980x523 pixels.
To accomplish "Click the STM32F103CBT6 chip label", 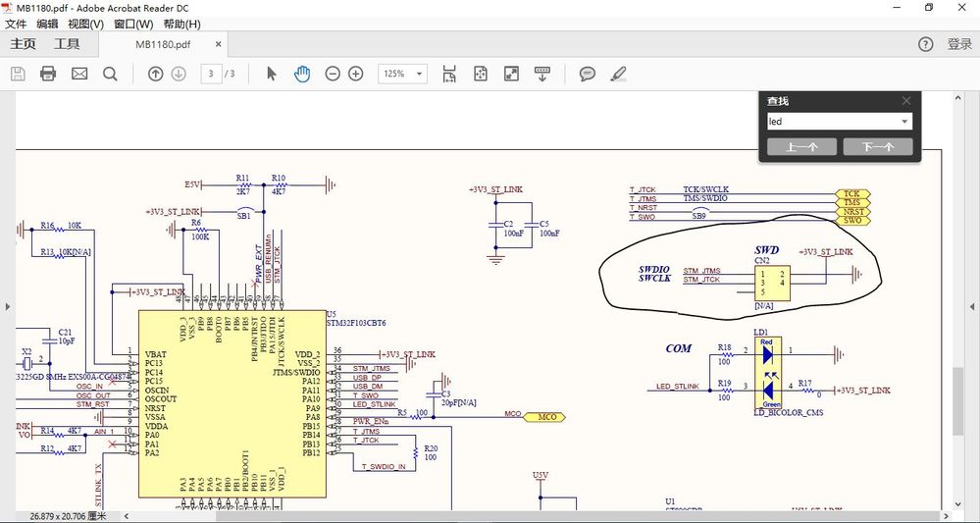I will 356,323.
